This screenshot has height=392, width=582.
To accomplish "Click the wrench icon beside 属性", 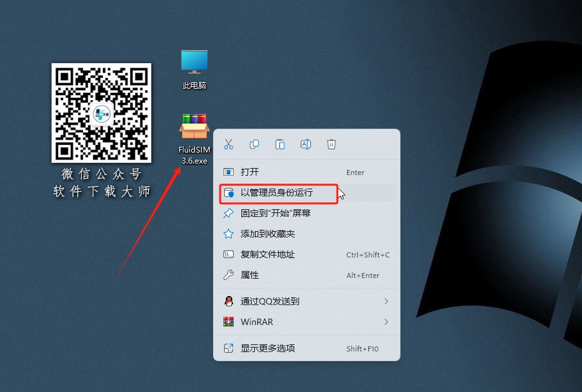I will click(x=229, y=275).
